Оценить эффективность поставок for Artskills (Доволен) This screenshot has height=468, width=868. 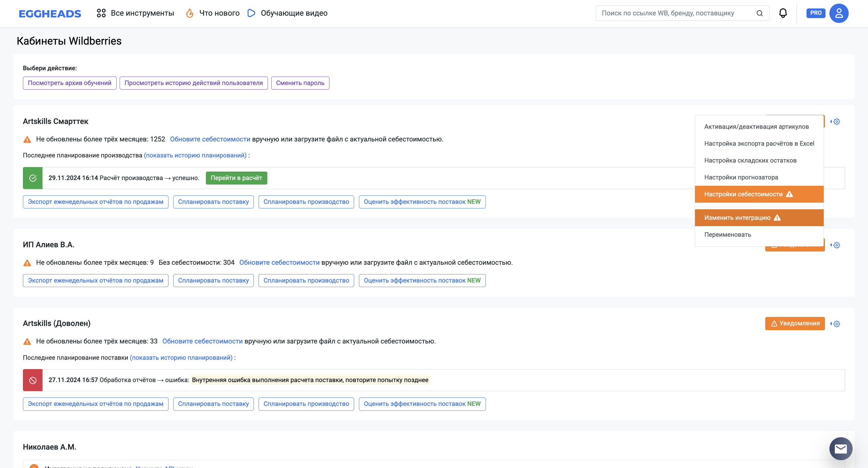coord(422,404)
